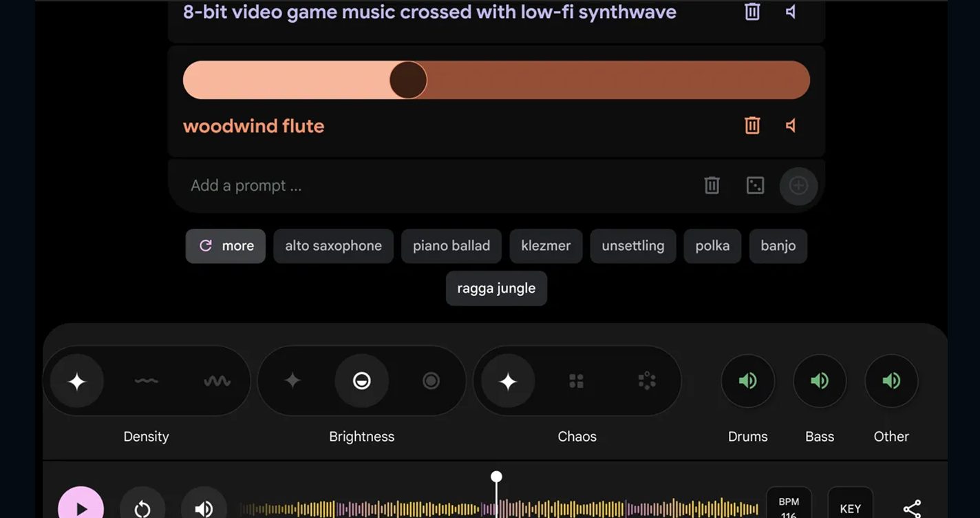The width and height of the screenshot is (980, 518).
Task: Click the random dice prompt icon
Action: [755, 185]
